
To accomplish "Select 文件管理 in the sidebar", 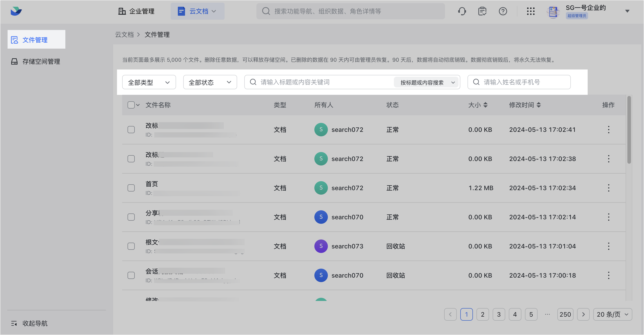I will point(37,39).
